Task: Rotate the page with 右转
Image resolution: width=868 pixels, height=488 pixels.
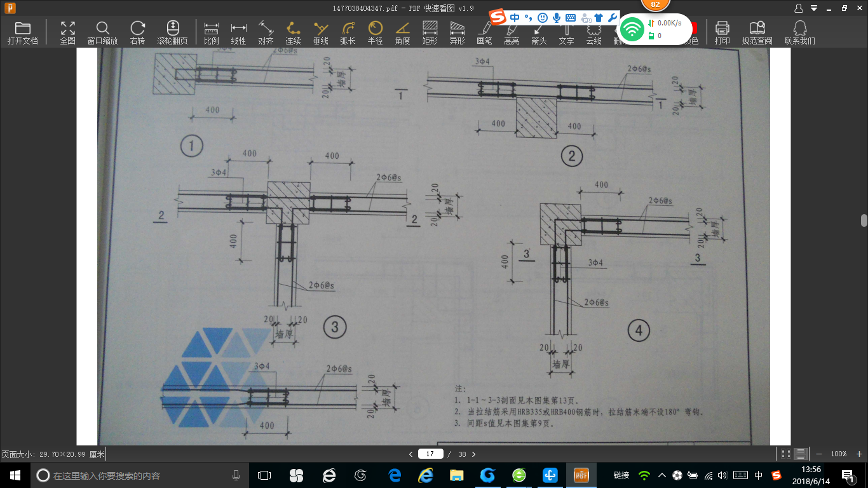Action: pyautogui.click(x=137, y=33)
